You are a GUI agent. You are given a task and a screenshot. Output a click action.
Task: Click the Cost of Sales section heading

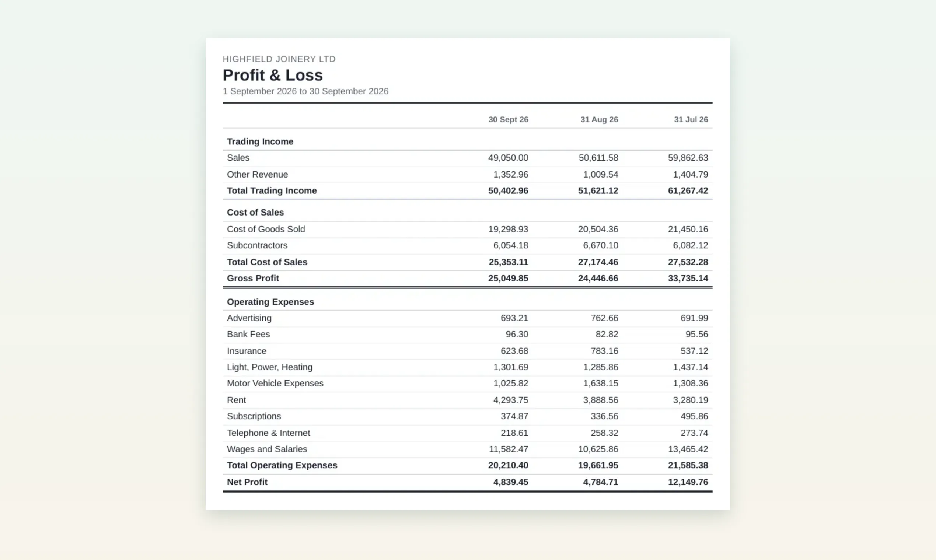255,213
